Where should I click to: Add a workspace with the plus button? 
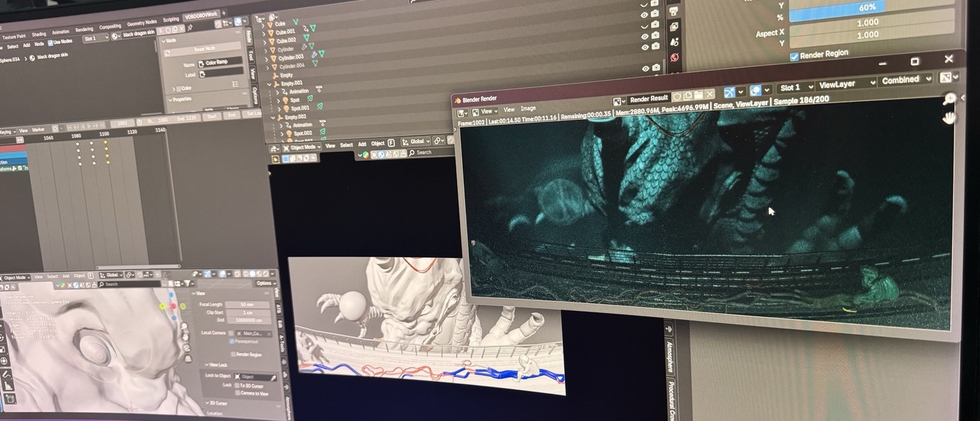224,13
